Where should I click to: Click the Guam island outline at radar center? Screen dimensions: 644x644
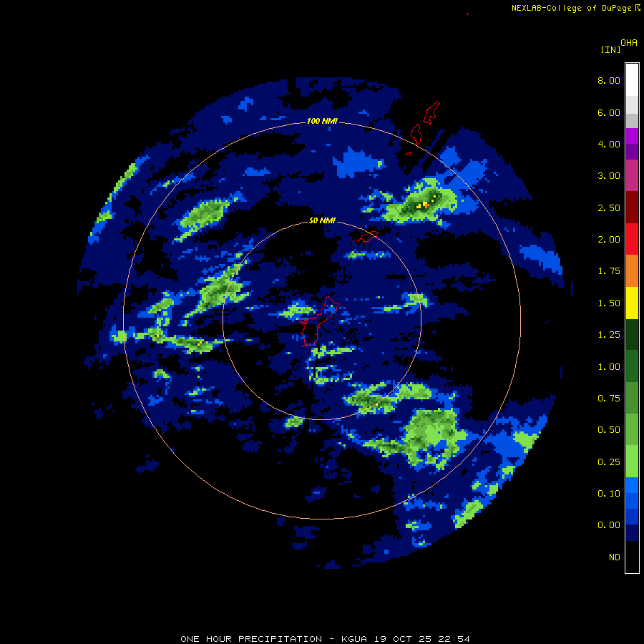[x=318, y=321]
